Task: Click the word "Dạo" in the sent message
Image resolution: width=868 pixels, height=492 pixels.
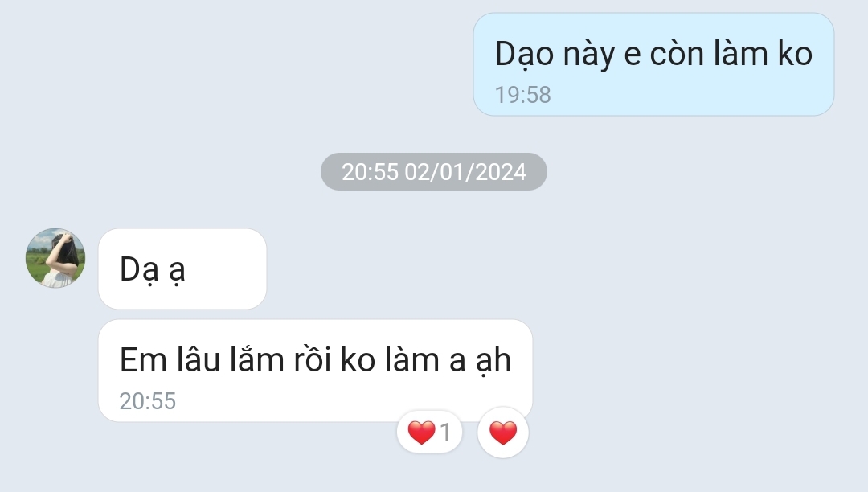Action: point(524,55)
